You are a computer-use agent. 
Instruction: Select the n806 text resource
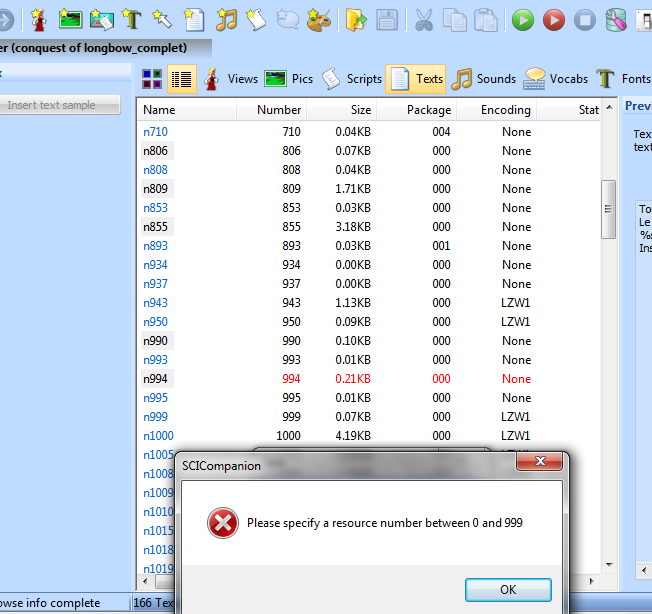(155, 150)
